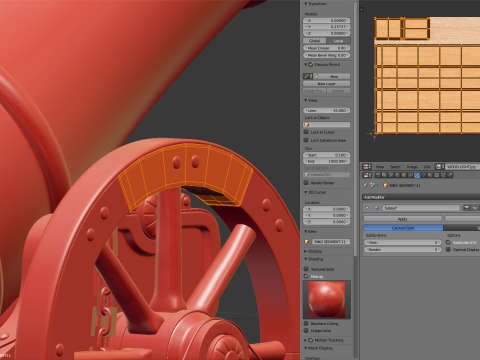Image resolution: width=480 pixels, height=360 pixels.
Task: Toggle Motion Tracking panel checkbox
Action: (x=311, y=340)
